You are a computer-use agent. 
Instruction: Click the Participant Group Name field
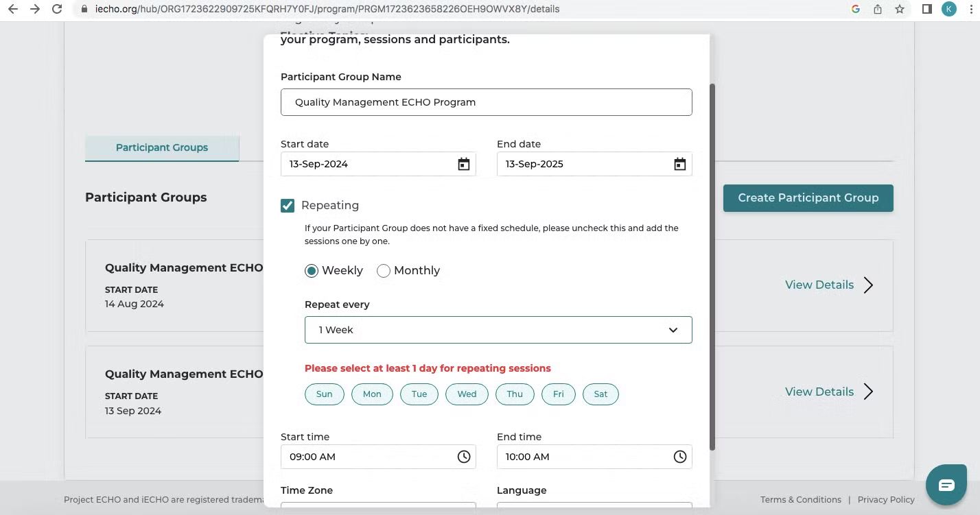(x=487, y=102)
